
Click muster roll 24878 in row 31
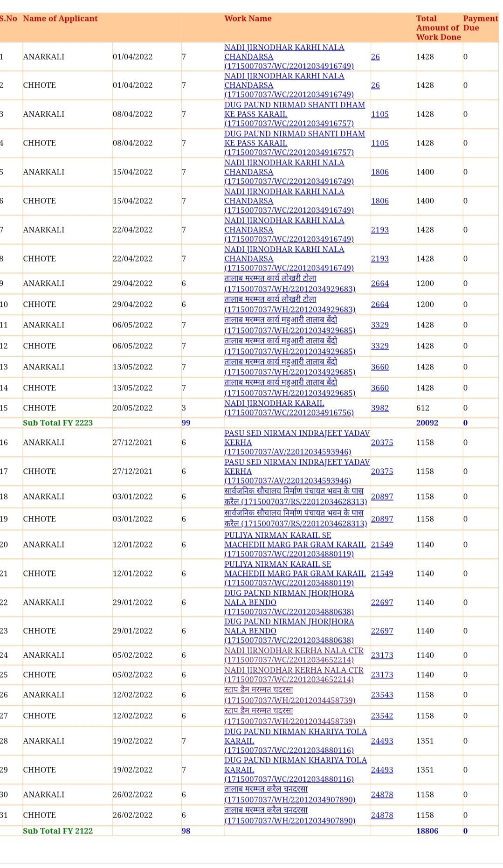point(382,815)
